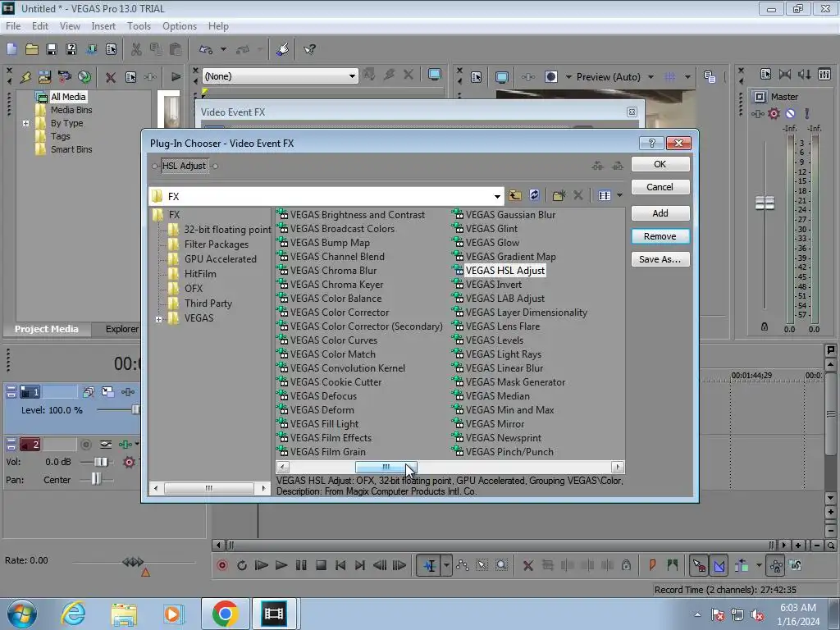Click the Normal Edit Tool icon
Viewport: 840px width, 630px height.
[430, 565]
